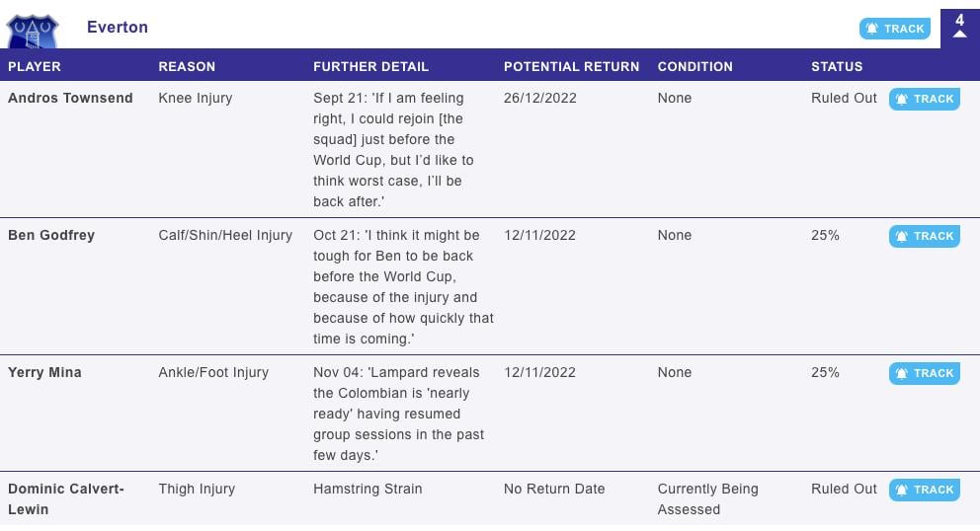Screen dimensions: 980x531
Task: Track Dominic Calvert-Lewin injury updates
Action: point(925,490)
